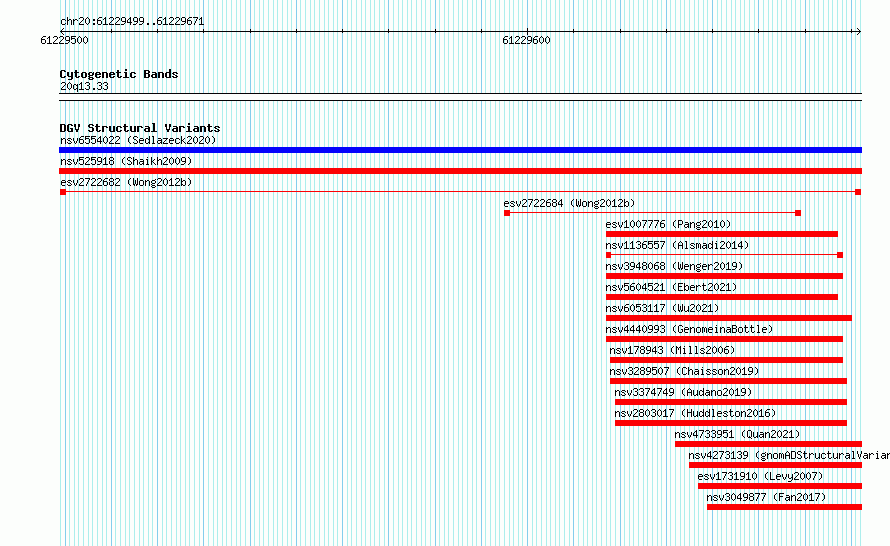Click the red nsv4273139 variant bar

(x=775, y=465)
